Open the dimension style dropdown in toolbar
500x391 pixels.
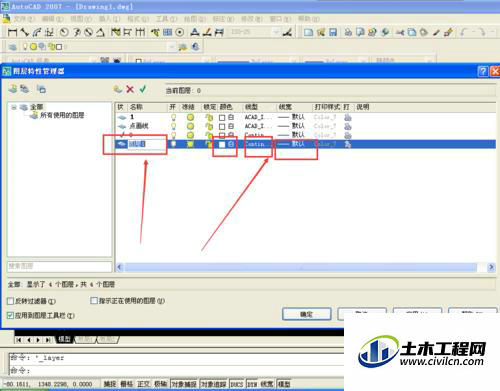(x=276, y=32)
